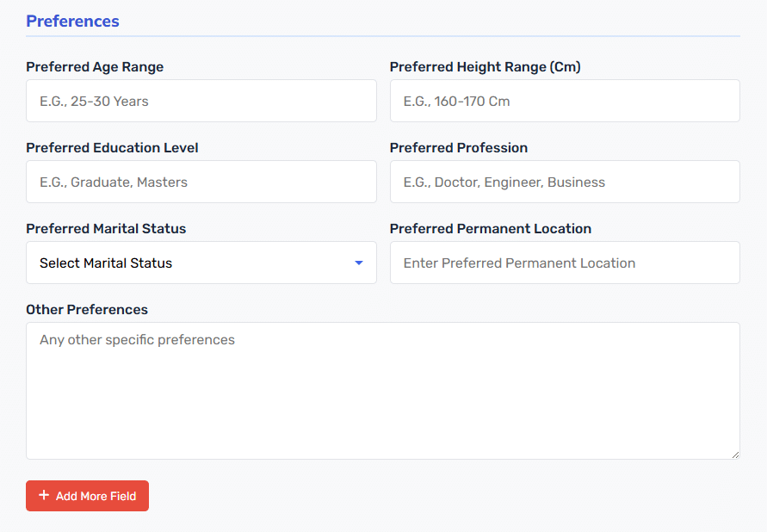Image resolution: width=767 pixels, height=532 pixels.
Task: Click the Preferred Profession label
Action: [458, 148]
